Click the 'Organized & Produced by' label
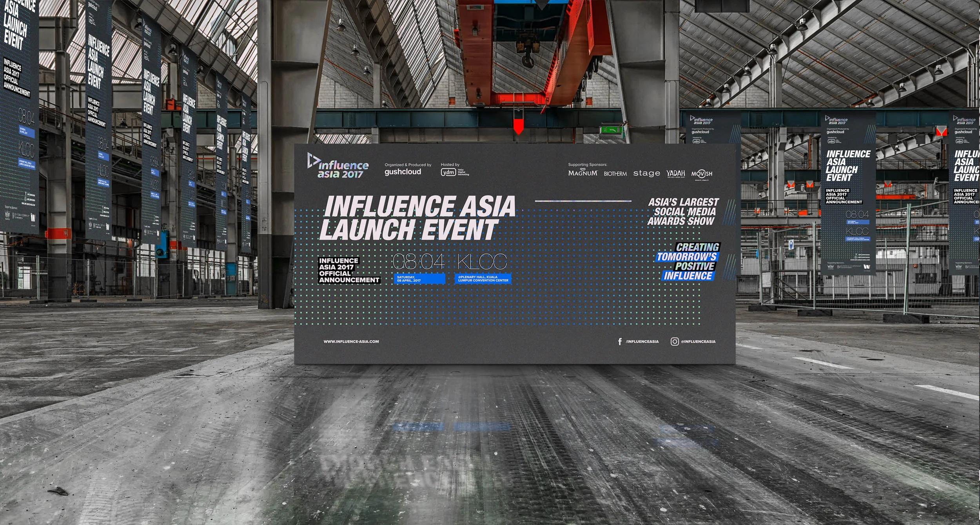 408,165
